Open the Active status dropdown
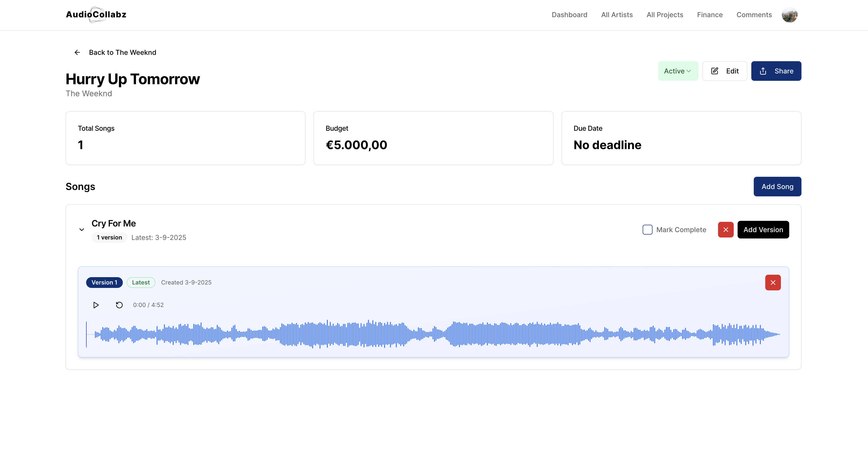 coord(678,71)
